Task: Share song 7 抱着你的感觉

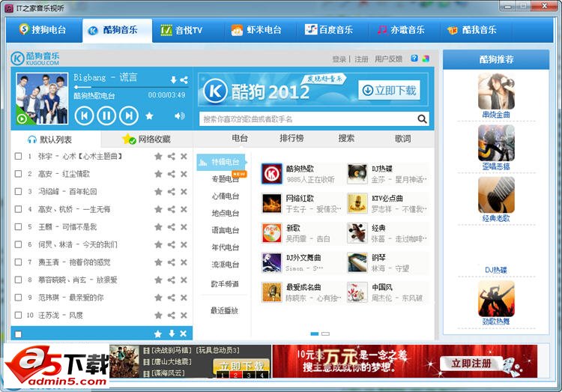Action: coord(172,262)
